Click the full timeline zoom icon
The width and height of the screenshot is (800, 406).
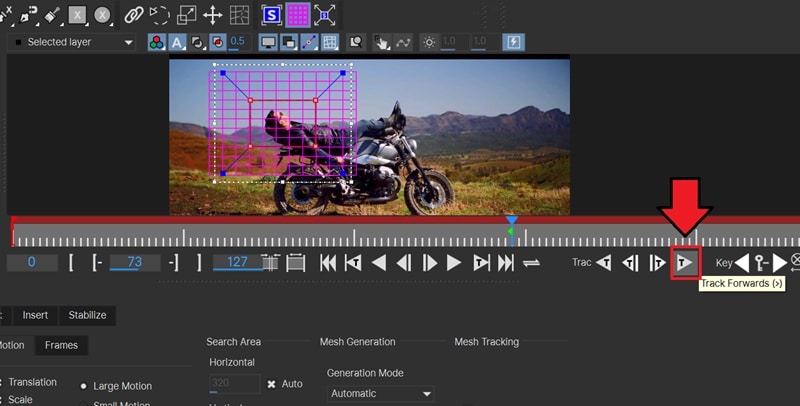[x=295, y=263]
